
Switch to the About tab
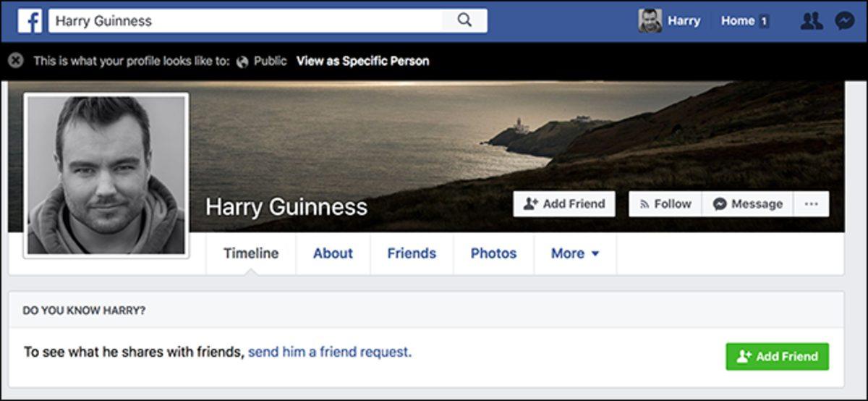[x=333, y=253]
